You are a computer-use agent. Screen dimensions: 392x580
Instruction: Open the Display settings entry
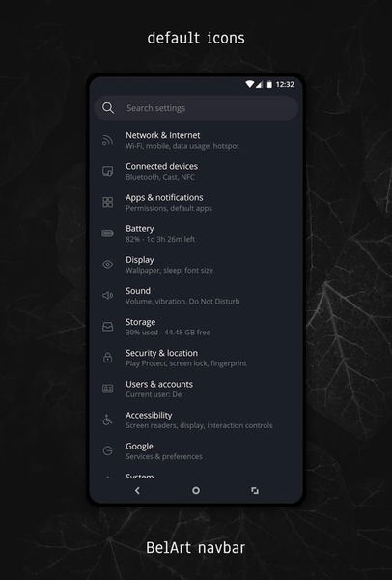[196, 265]
